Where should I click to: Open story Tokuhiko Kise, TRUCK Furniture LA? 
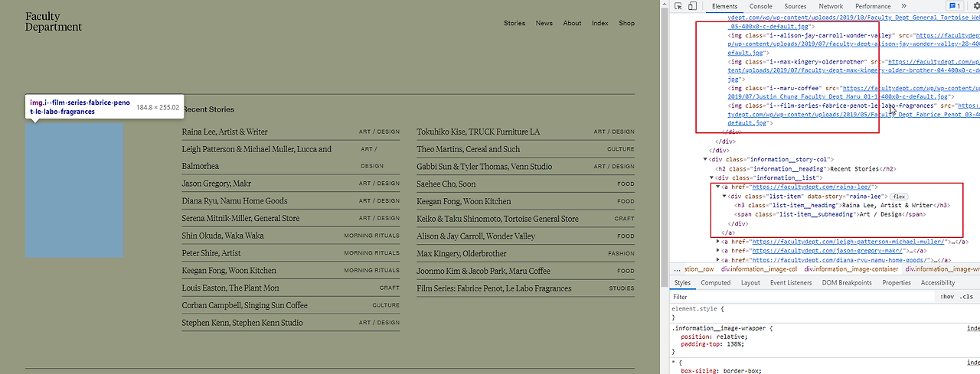[x=525, y=132]
